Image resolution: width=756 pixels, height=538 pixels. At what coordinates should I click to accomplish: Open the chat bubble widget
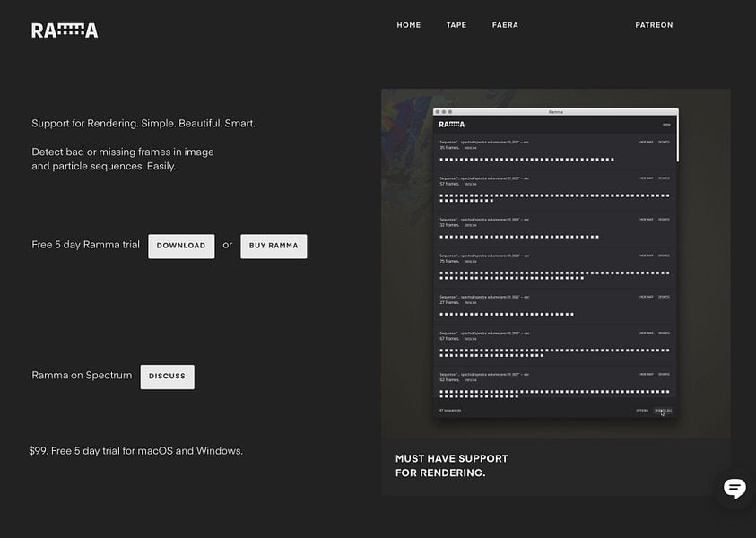(x=734, y=489)
